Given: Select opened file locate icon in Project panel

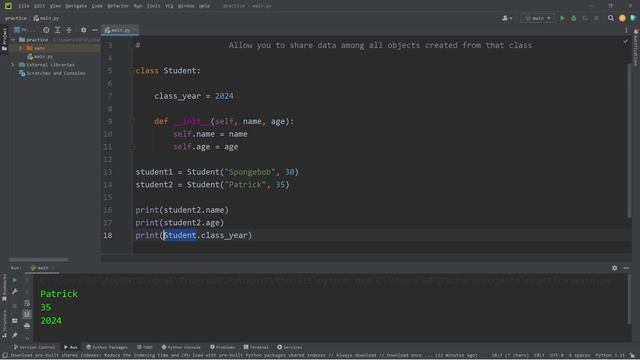Looking at the screenshot, I should 46,30.
